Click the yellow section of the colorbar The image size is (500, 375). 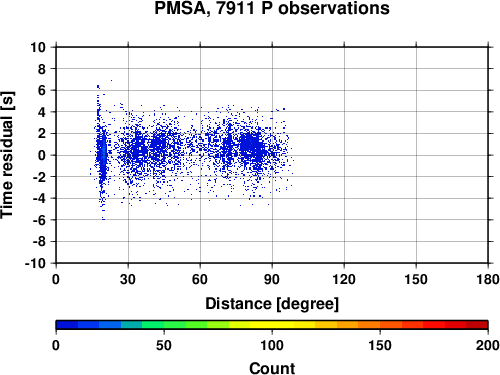[272, 325]
